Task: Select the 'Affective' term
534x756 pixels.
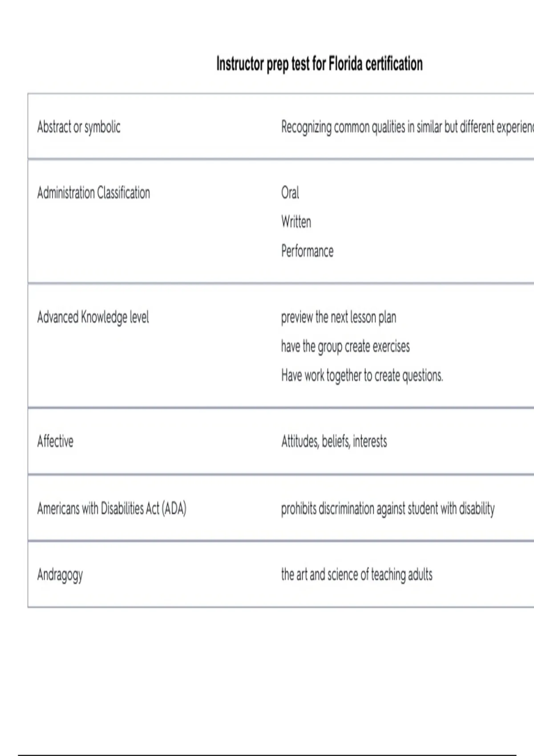Action: [x=56, y=442]
